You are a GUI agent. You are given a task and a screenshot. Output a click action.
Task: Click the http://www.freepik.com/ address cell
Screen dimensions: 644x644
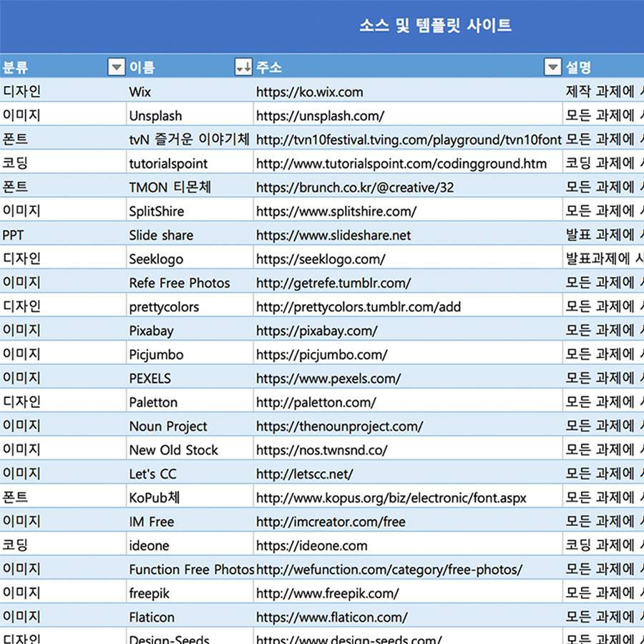(x=408, y=592)
